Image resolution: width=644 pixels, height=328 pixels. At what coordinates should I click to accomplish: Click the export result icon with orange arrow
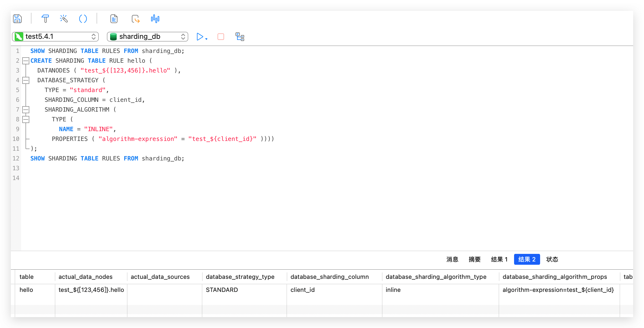135,19
